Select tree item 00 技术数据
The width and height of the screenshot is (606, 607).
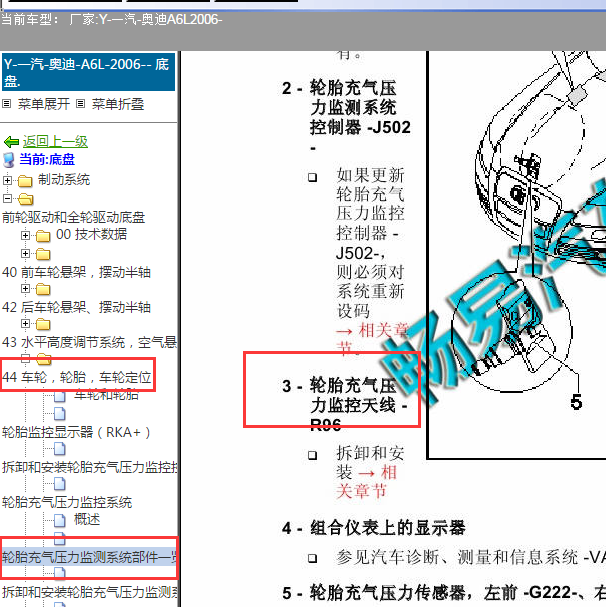[x=91, y=234]
